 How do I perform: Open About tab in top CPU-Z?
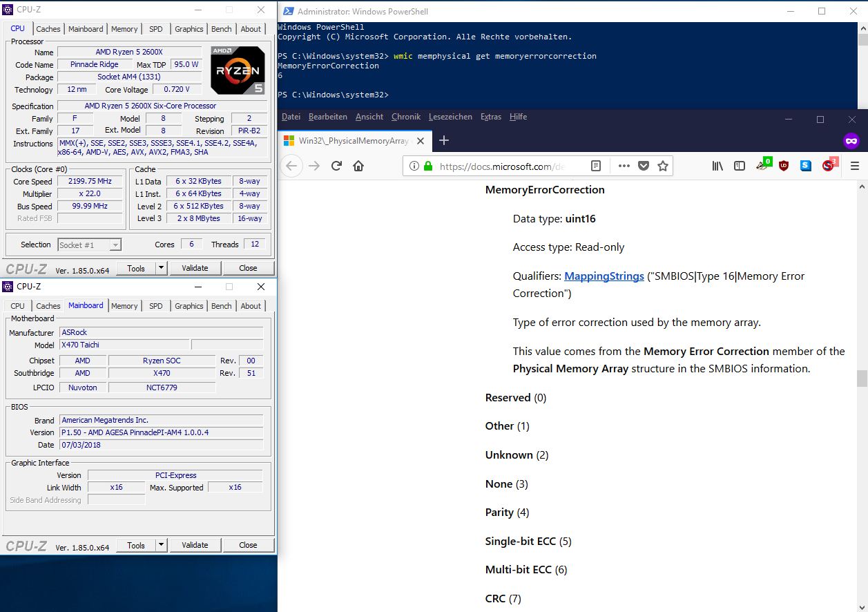click(x=251, y=29)
